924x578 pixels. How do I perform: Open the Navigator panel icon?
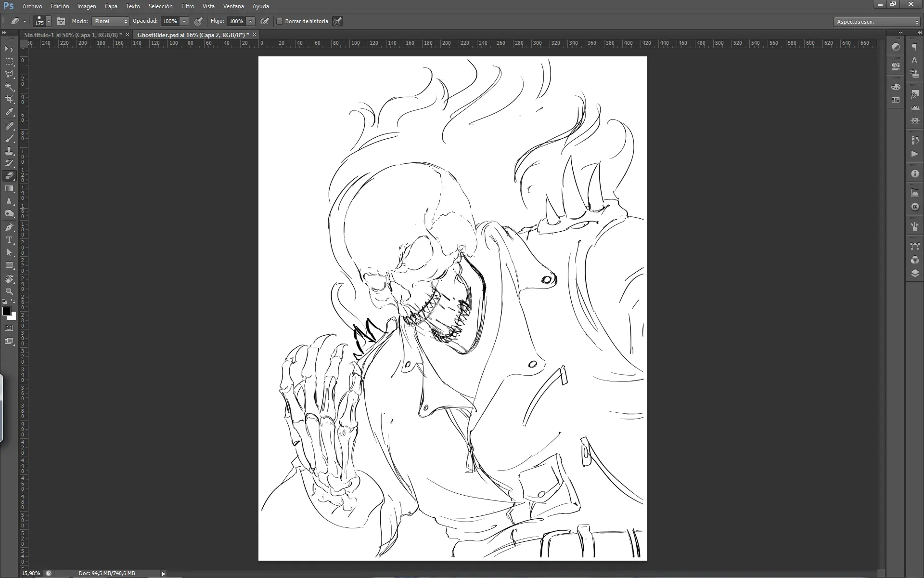915,120
